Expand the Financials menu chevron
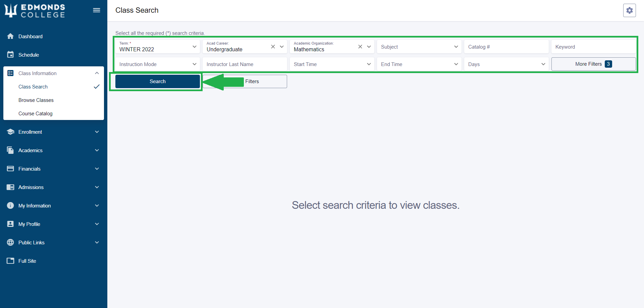The height and width of the screenshot is (308, 644). (x=97, y=169)
